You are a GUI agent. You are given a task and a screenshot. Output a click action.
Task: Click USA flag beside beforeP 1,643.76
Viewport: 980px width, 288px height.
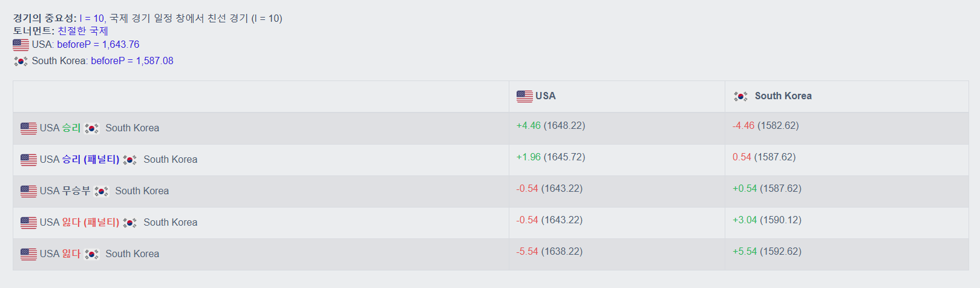(21, 44)
